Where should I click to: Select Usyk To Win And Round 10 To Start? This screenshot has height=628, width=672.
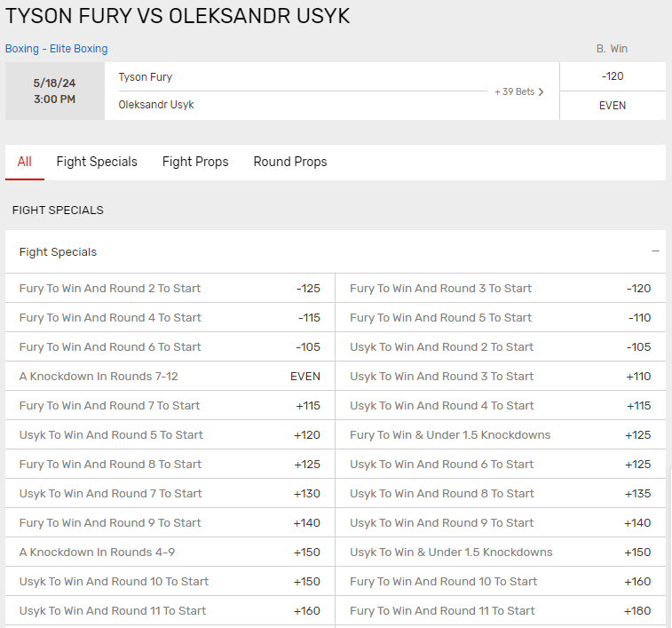point(170,581)
